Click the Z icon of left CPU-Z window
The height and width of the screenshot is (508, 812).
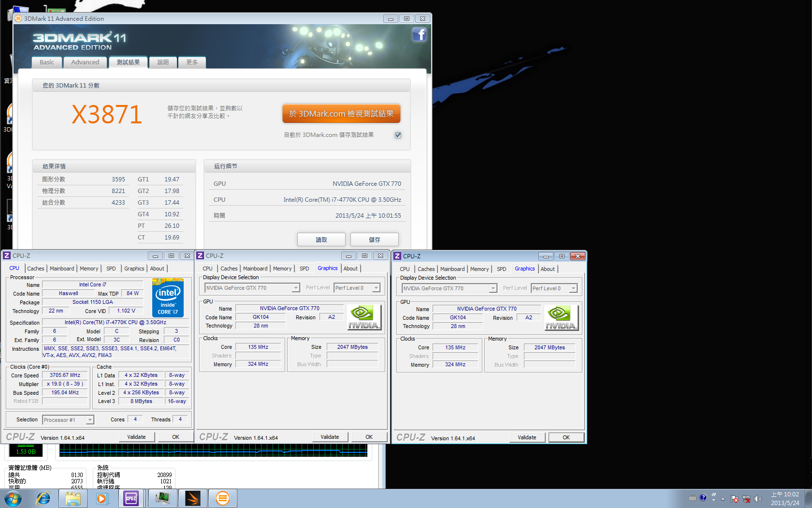click(7, 255)
